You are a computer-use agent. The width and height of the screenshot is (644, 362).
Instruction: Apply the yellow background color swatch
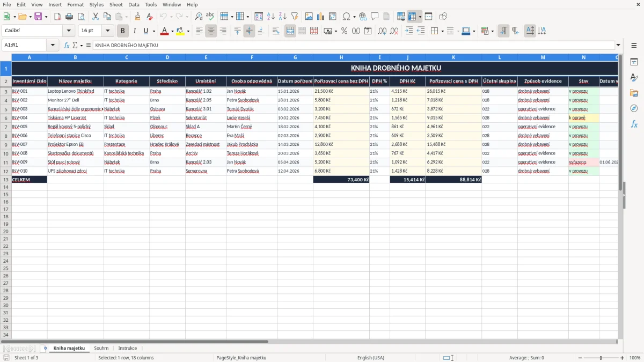point(180,31)
